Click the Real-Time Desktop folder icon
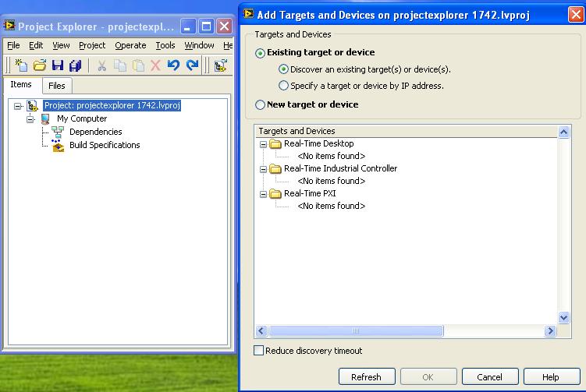This screenshot has height=392, width=586. coord(275,143)
